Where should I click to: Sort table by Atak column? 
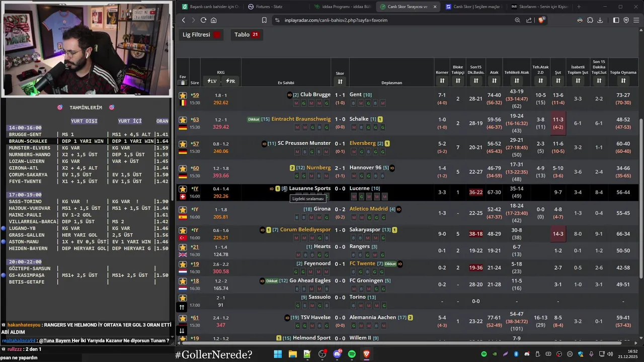494,81
